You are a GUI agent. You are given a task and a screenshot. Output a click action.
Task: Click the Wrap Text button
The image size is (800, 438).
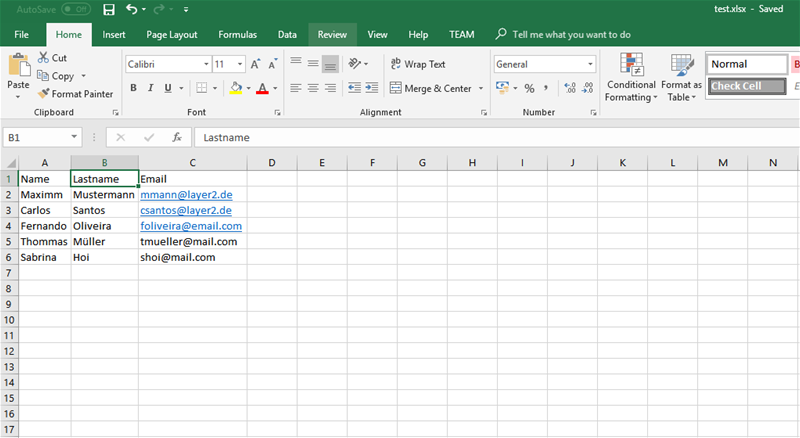(x=417, y=64)
